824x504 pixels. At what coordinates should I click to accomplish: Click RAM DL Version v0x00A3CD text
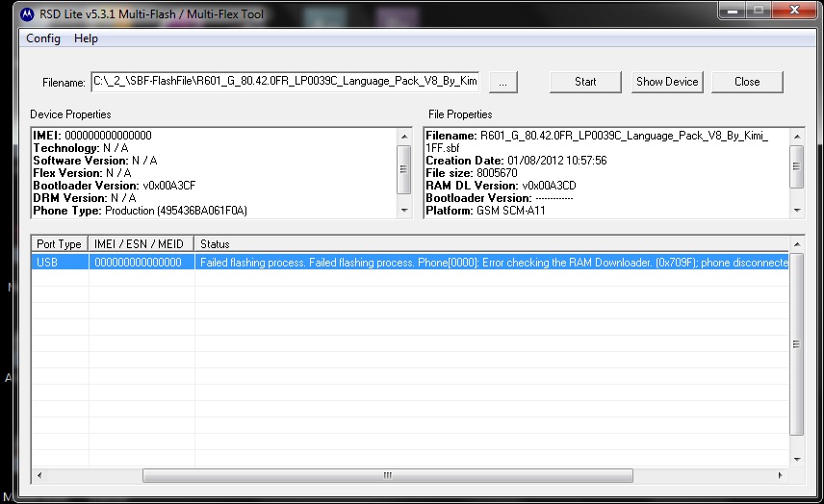[x=501, y=186]
